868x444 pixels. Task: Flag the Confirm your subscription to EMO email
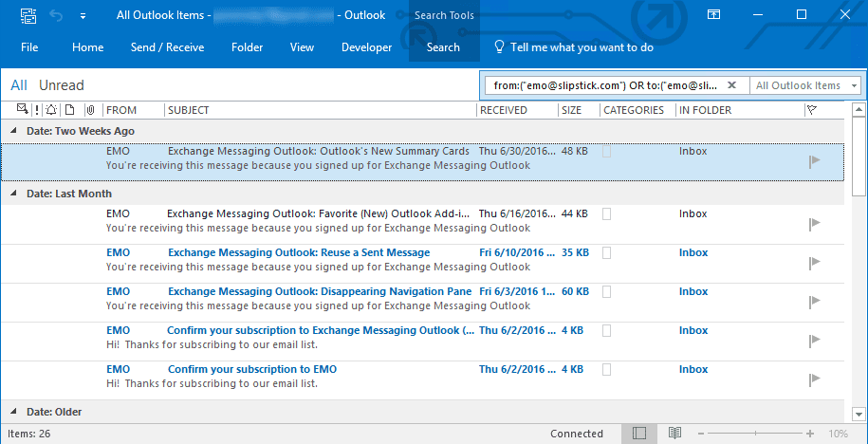[814, 379]
